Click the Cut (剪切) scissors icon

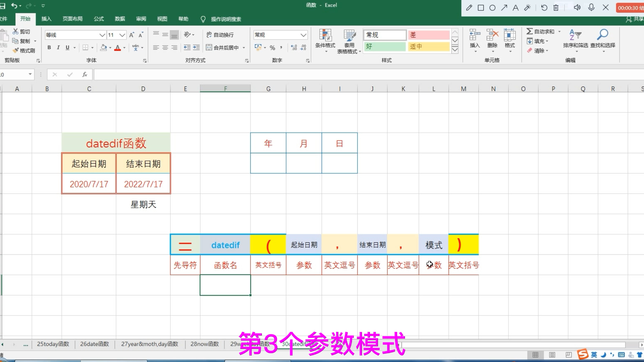[15, 32]
